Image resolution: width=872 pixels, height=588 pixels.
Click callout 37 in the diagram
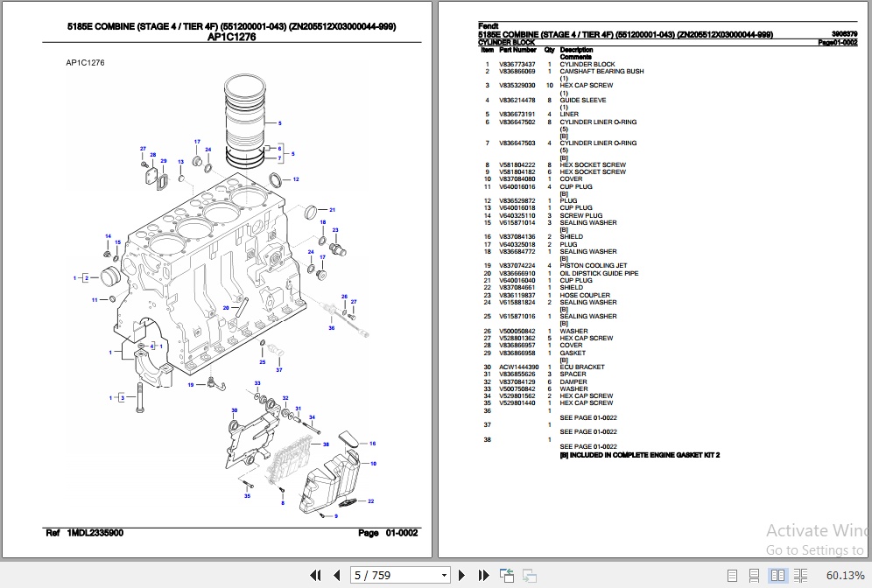[x=279, y=370]
